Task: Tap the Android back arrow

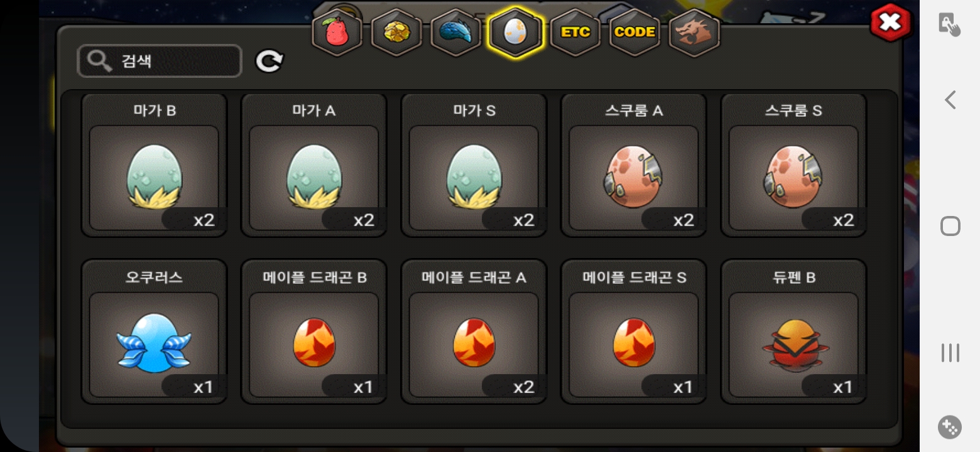Action: tap(950, 100)
